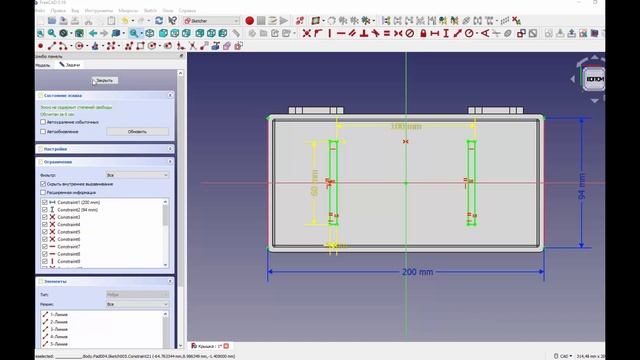Open the arc tools dropdown arrow
This screenshot has width=640, height=360.
[71, 46]
